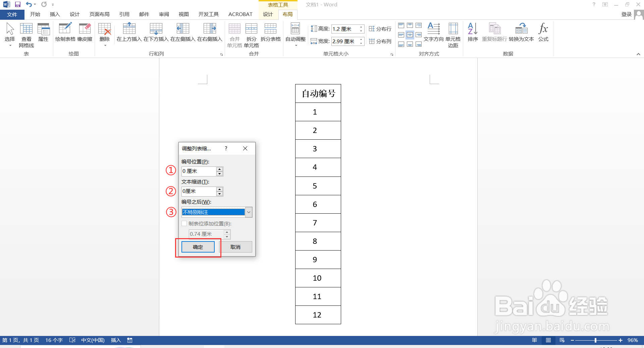The height and width of the screenshot is (348, 644).
Task: Open the 邮件 ribbon tab
Action: 144,14
